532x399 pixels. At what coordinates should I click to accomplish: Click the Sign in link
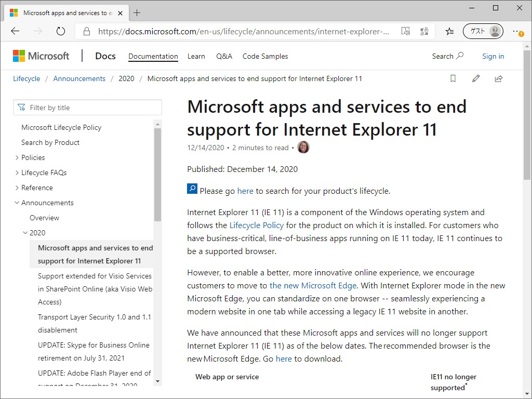(493, 56)
